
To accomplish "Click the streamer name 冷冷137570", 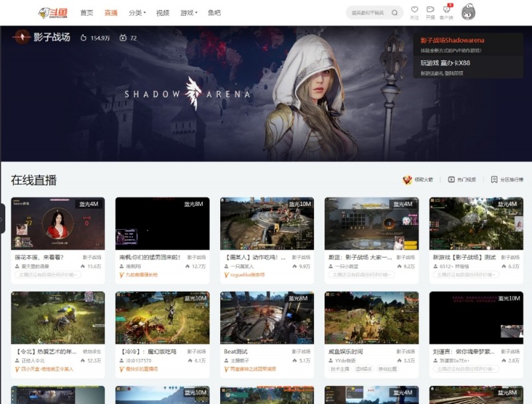I will point(139,361).
